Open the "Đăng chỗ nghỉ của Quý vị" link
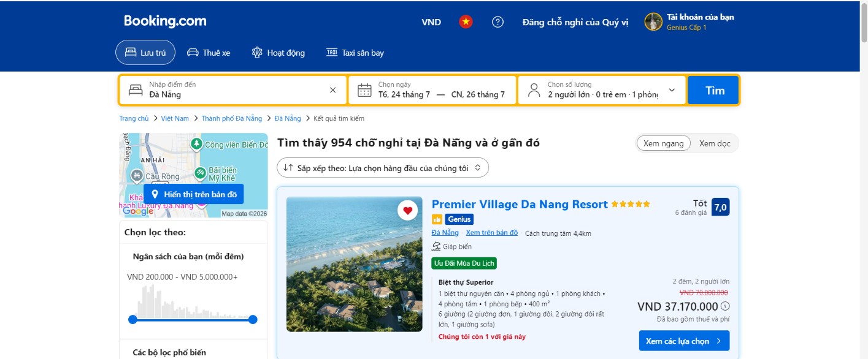Viewport: 868px width, 359px height. pyautogui.click(x=575, y=22)
